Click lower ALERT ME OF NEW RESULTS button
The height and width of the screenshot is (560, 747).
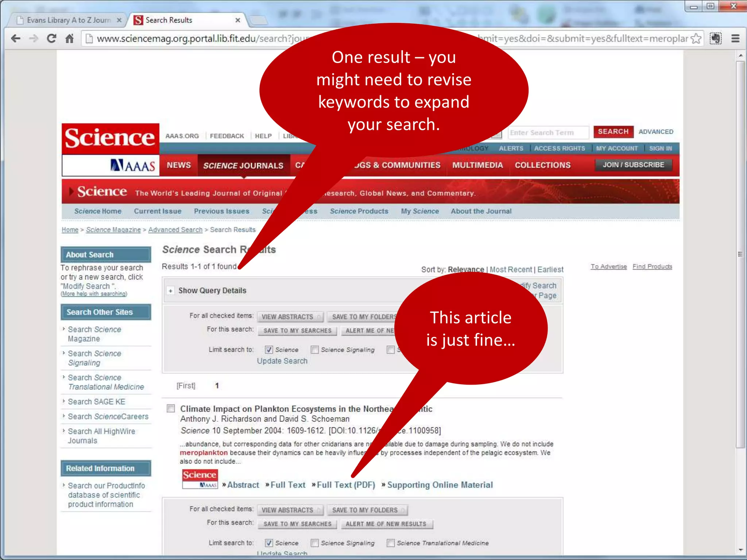(386, 524)
